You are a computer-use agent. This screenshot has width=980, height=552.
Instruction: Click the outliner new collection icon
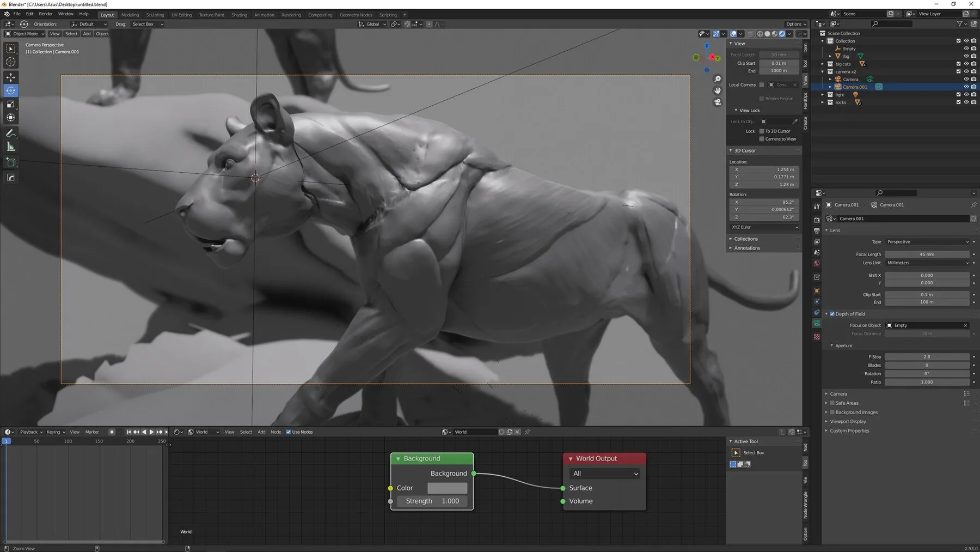tap(974, 23)
